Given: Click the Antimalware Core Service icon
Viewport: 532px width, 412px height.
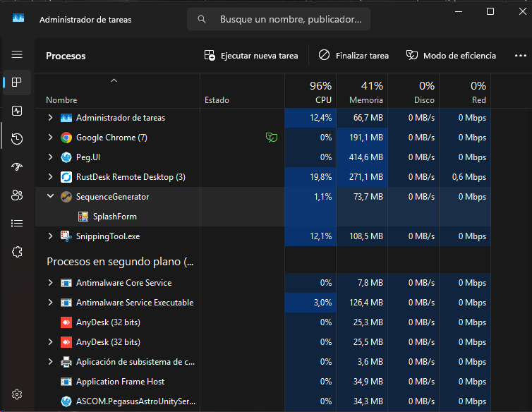Looking at the screenshot, I should point(66,283).
